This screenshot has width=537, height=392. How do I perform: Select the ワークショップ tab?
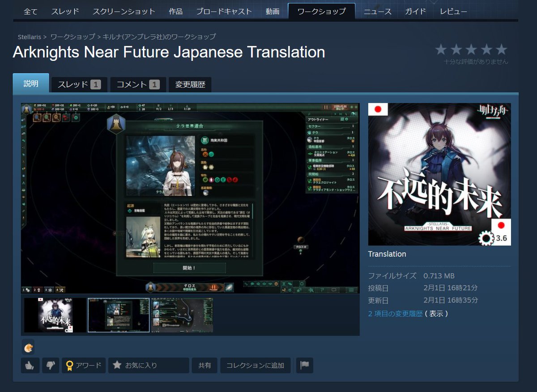coord(321,12)
